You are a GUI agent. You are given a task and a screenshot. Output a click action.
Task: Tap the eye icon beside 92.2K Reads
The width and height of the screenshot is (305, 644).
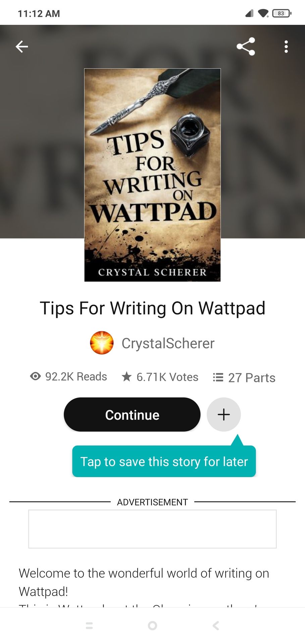click(35, 376)
